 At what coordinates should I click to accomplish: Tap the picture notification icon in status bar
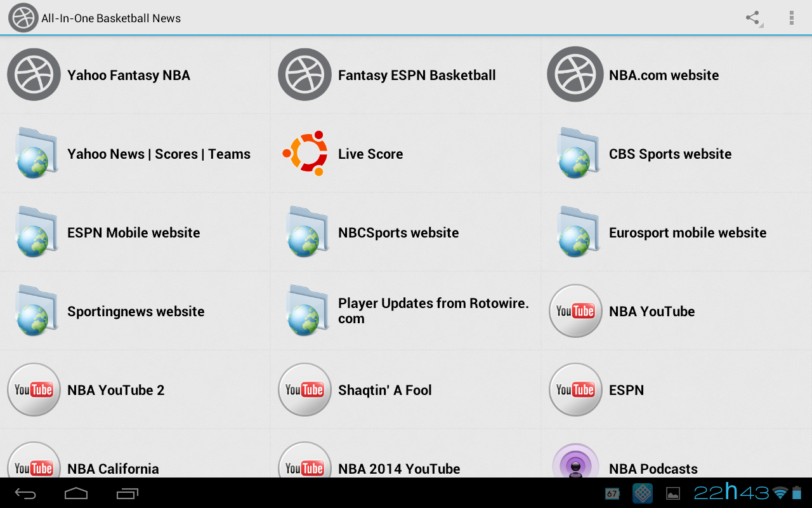tap(673, 493)
